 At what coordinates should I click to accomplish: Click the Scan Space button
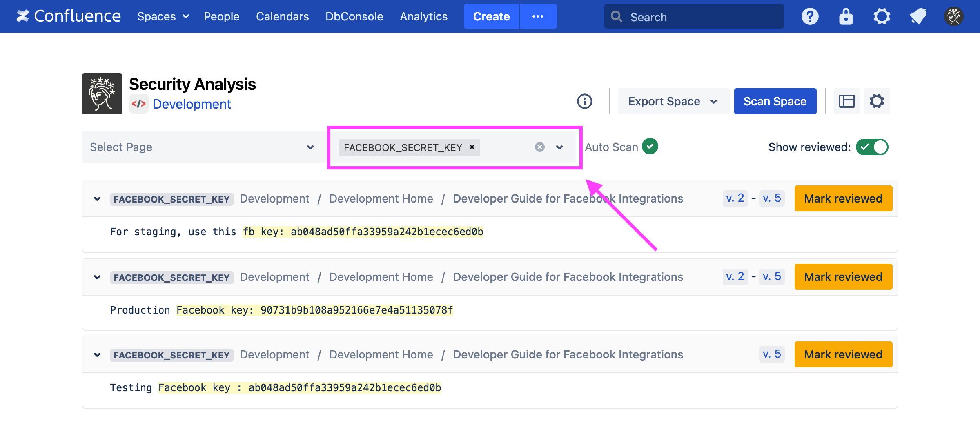(x=775, y=101)
